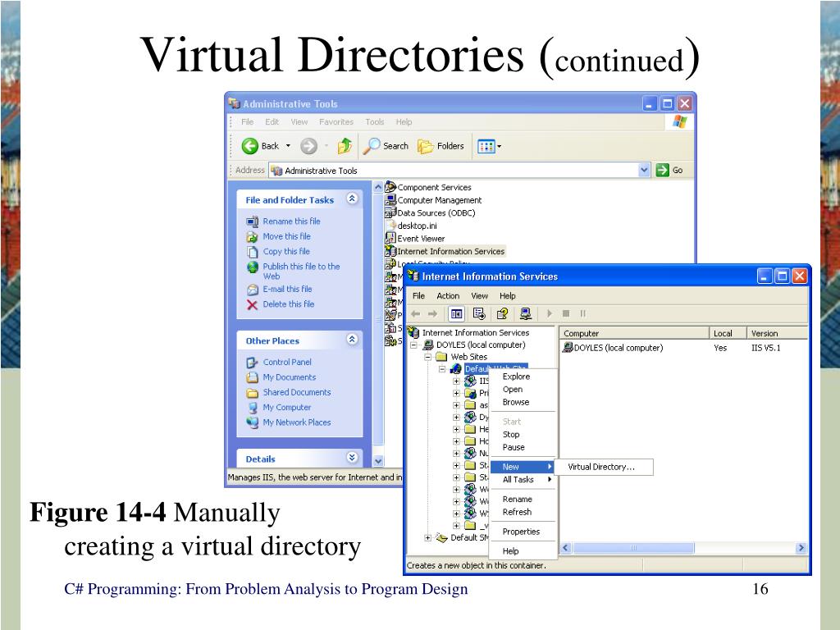The image size is (840, 630).
Task: Select Internet Information Services in Administrative Tools list
Action: pos(445,251)
